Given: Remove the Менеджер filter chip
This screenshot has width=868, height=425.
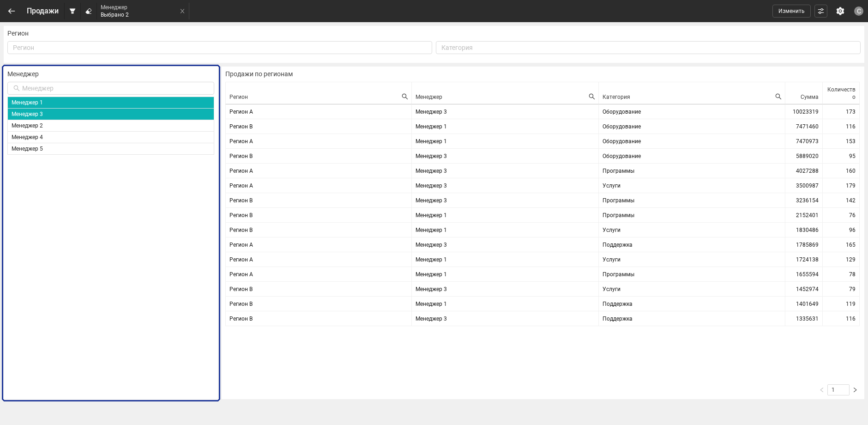Looking at the screenshot, I should [182, 11].
